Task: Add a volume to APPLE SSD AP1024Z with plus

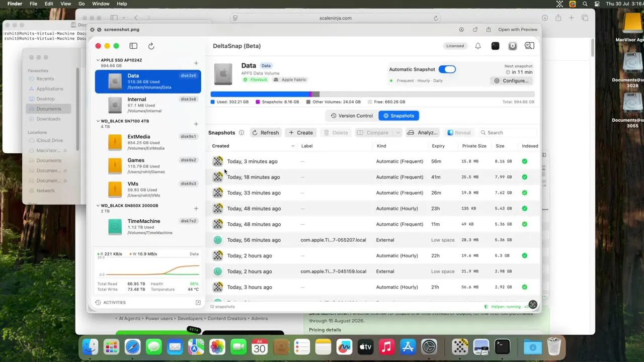Action: (x=196, y=63)
